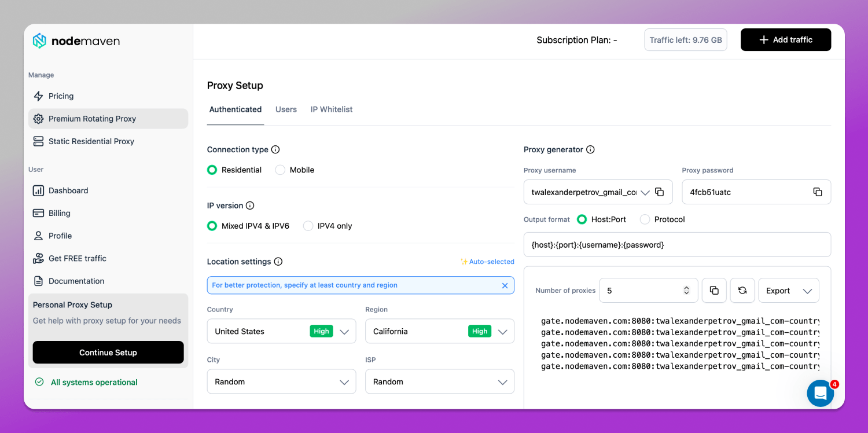This screenshot has height=433, width=868.
Task: Select IPV4 only option
Action: tap(308, 226)
